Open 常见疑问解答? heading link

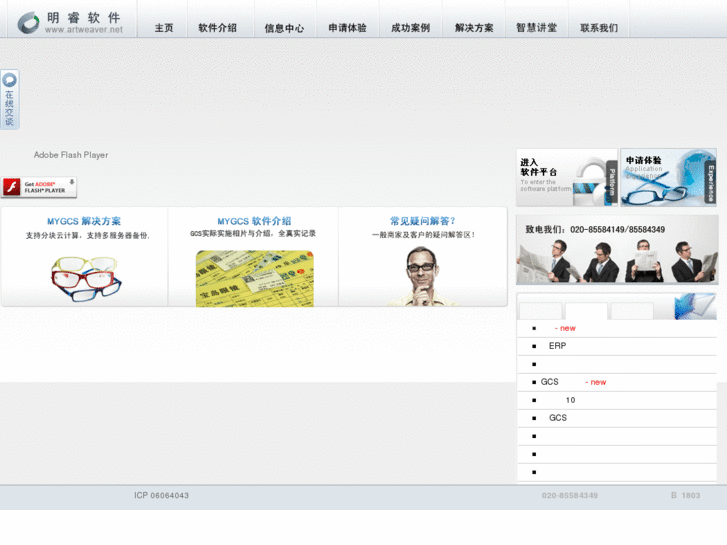pyautogui.click(x=423, y=221)
